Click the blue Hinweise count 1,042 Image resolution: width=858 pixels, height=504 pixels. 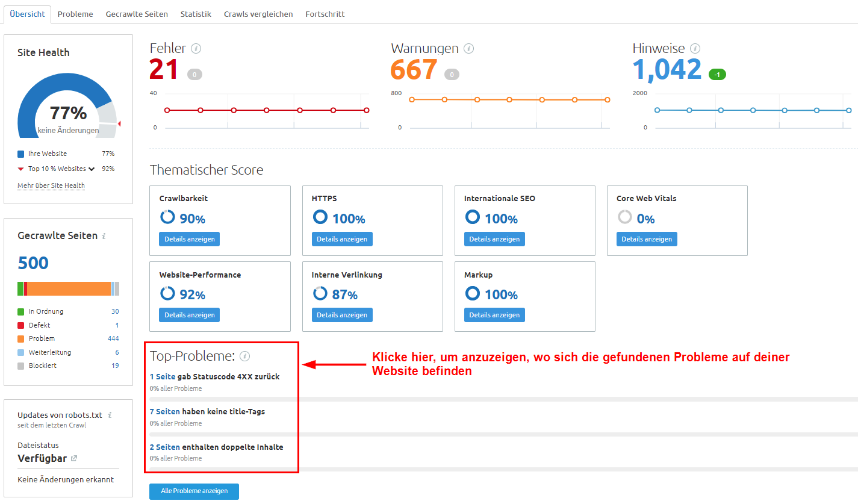(x=667, y=69)
